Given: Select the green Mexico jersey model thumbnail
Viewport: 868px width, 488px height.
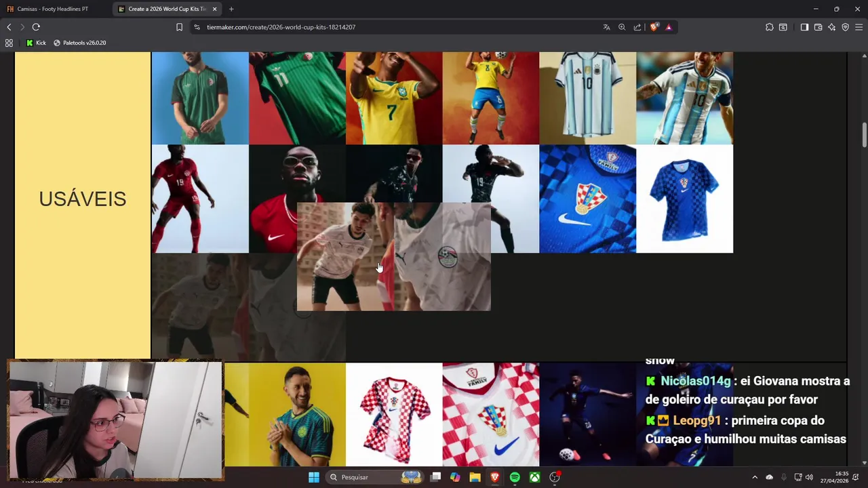Looking at the screenshot, I should tap(200, 98).
